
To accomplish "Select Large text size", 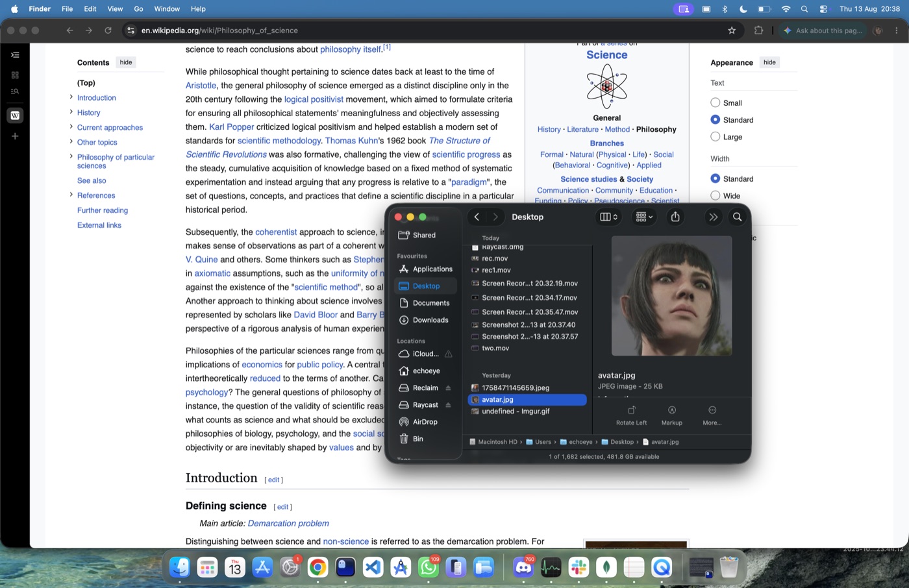I will 716,136.
